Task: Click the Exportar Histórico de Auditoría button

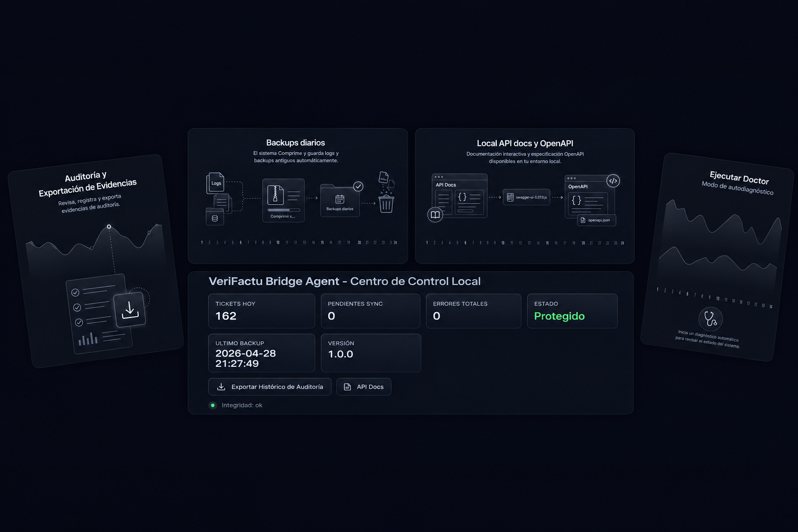Action: [270, 387]
